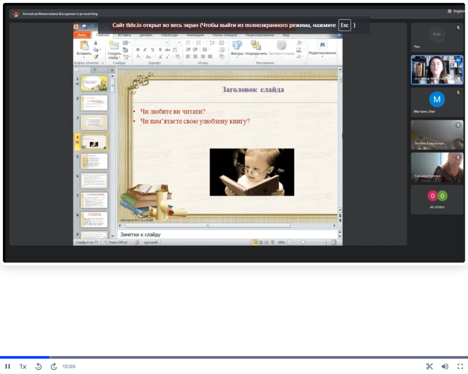The width and height of the screenshot is (468, 374).
Task: Open the English language selector
Action: coord(456,11)
